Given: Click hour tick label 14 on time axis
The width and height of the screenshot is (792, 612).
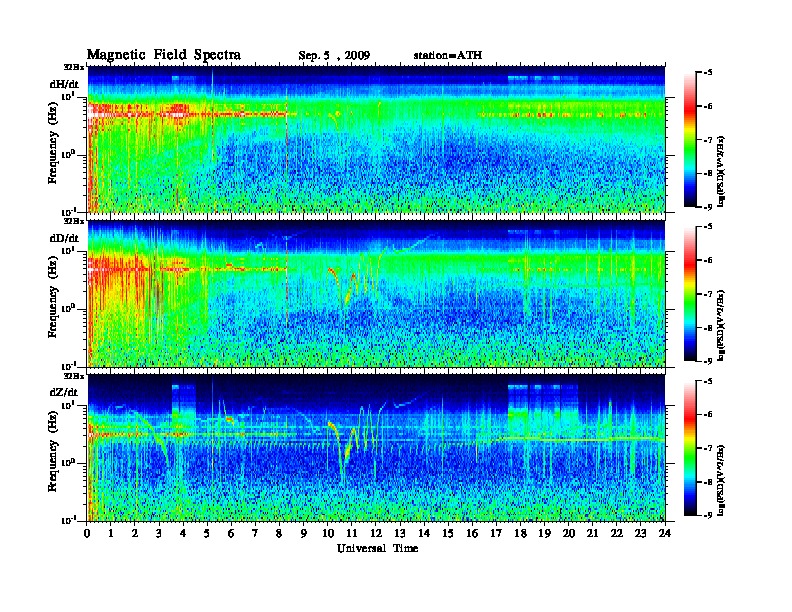Looking at the screenshot, I should [x=424, y=533].
